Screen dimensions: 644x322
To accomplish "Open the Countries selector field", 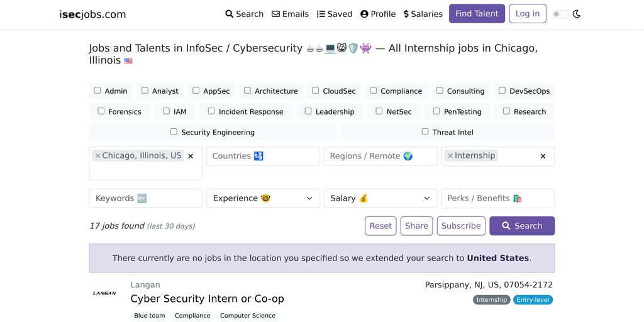I will coord(263,156).
